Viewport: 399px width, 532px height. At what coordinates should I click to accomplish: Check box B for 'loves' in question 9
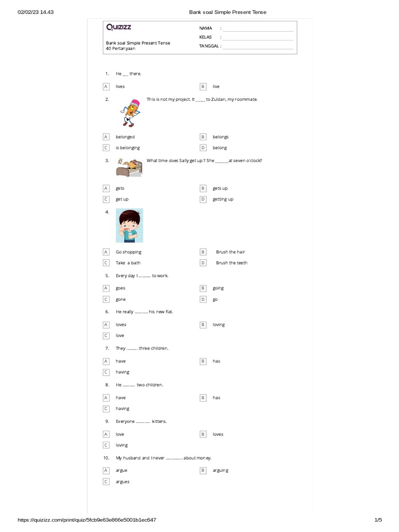pos(203,434)
